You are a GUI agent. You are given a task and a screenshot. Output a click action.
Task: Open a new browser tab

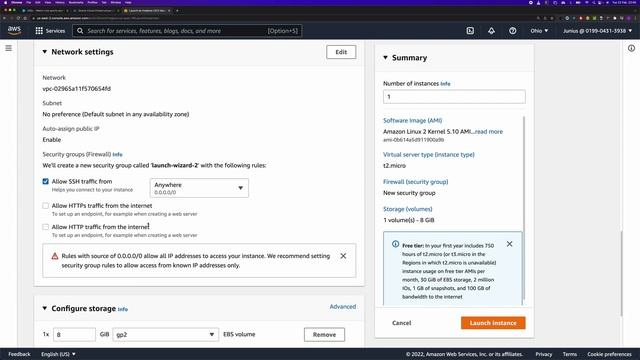click(x=177, y=11)
